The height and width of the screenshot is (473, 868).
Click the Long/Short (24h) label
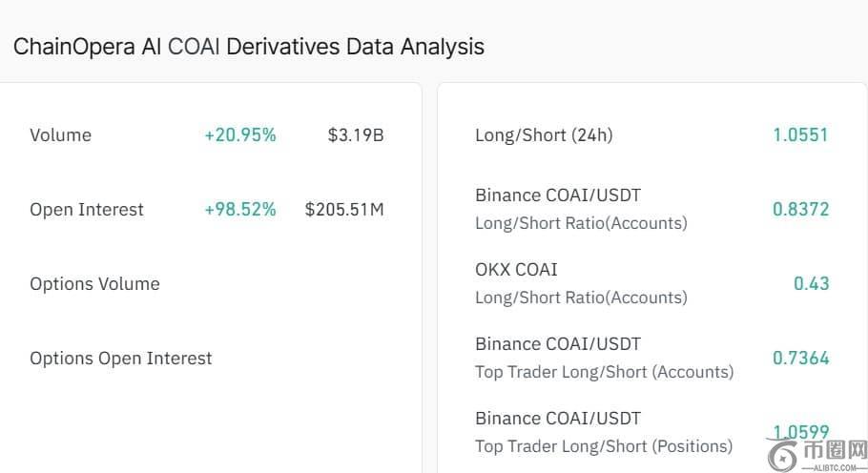pyautogui.click(x=544, y=135)
